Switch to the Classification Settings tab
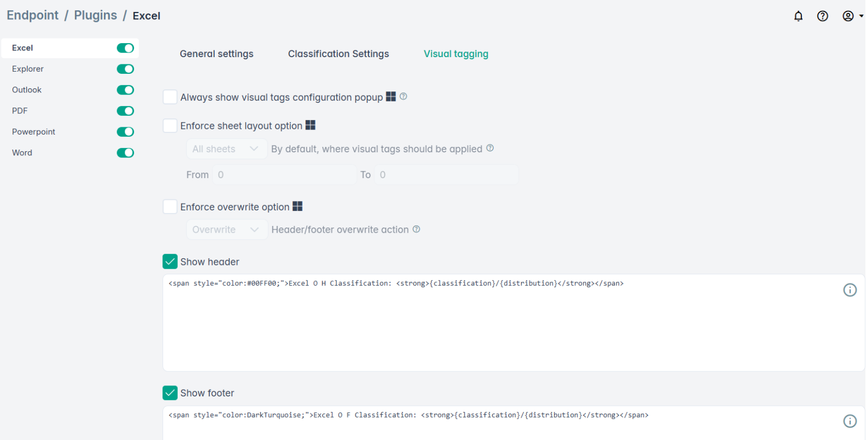The image size is (868, 440). [x=338, y=54]
